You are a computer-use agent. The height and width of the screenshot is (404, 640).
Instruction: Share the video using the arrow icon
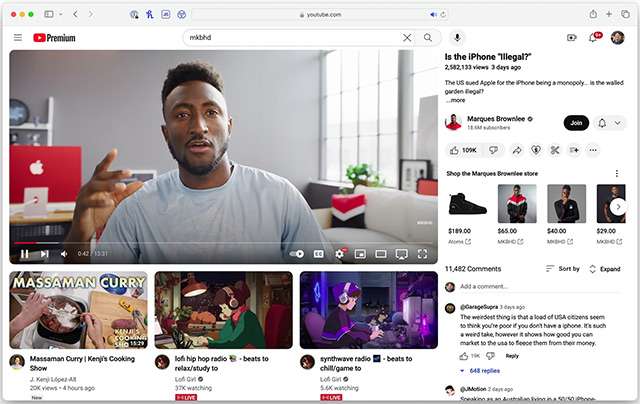[517, 150]
